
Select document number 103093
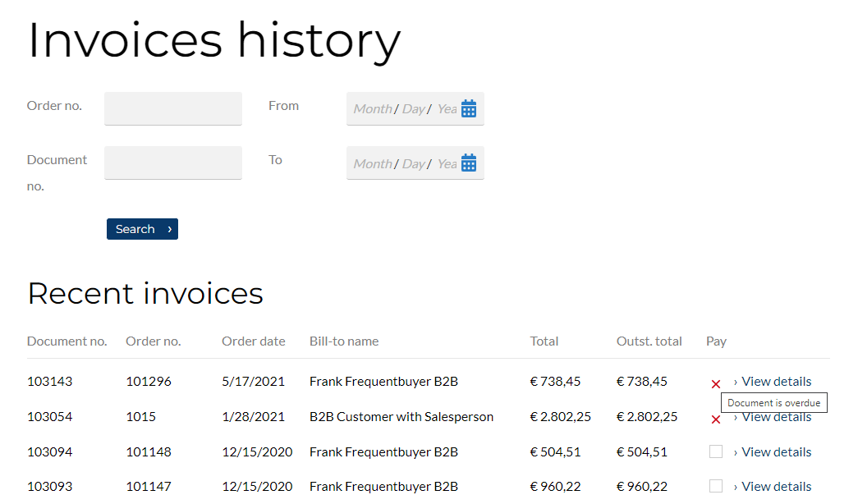pyautogui.click(x=50, y=487)
